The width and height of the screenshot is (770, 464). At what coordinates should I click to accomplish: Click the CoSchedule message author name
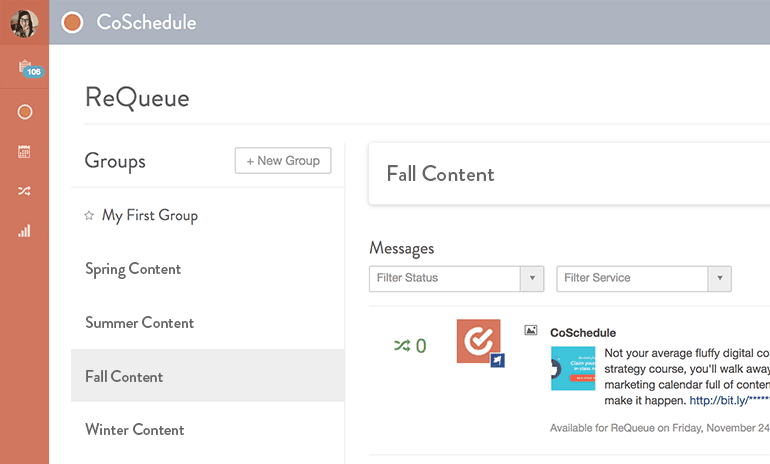coord(583,332)
